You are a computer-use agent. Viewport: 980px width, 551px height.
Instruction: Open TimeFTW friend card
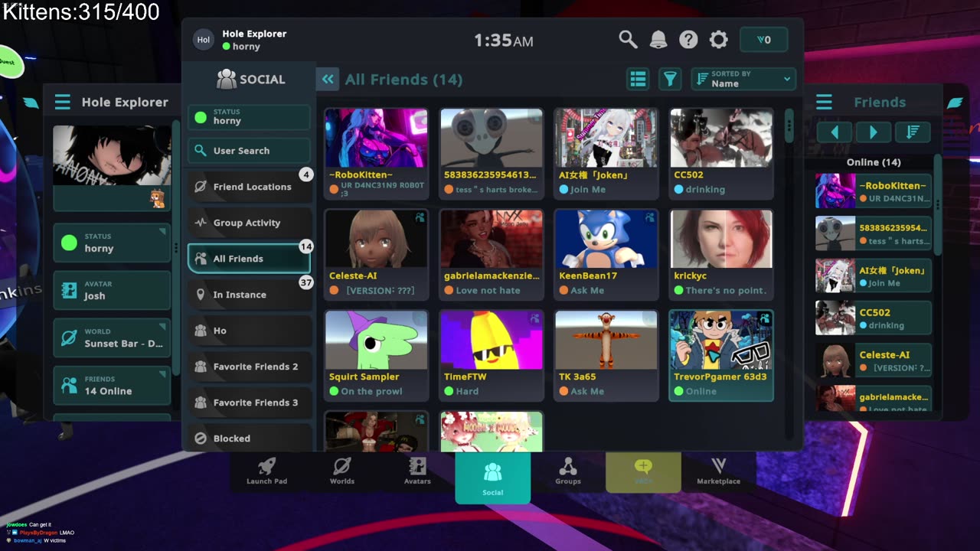click(x=492, y=355)
